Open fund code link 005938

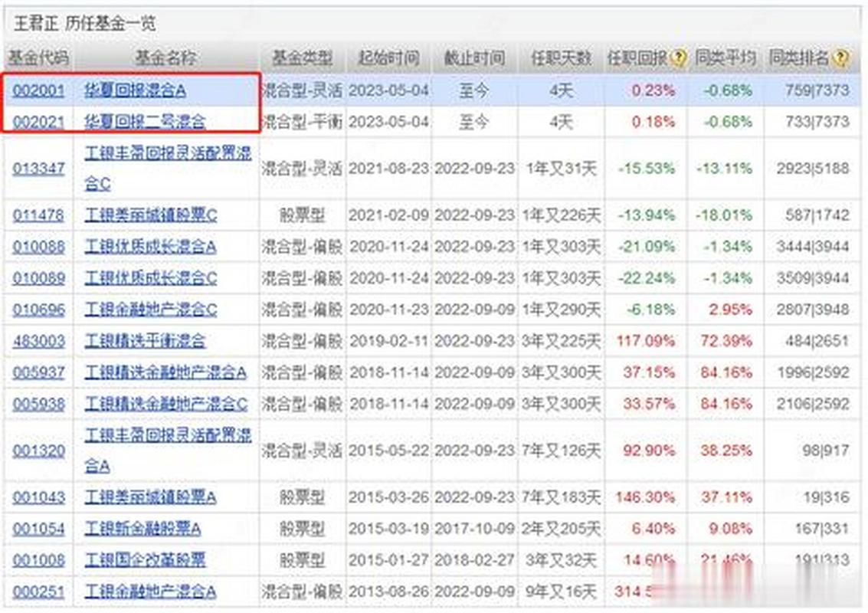coord(39,405)
